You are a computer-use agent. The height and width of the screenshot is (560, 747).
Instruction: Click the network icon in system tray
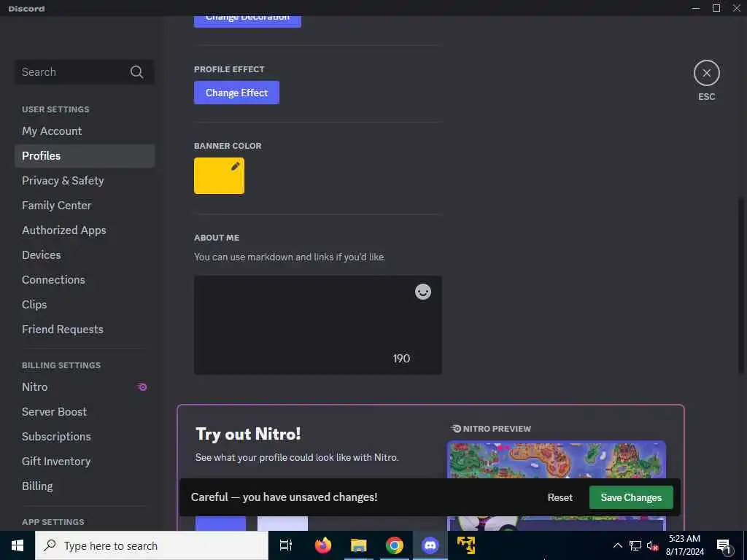tap(635, 545)
